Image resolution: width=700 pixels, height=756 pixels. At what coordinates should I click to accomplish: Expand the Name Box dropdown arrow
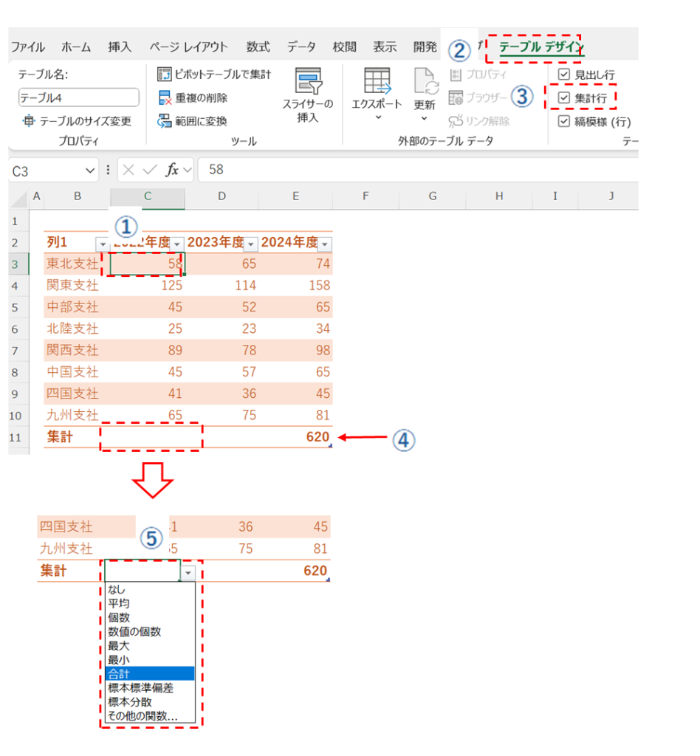(90, 171)
